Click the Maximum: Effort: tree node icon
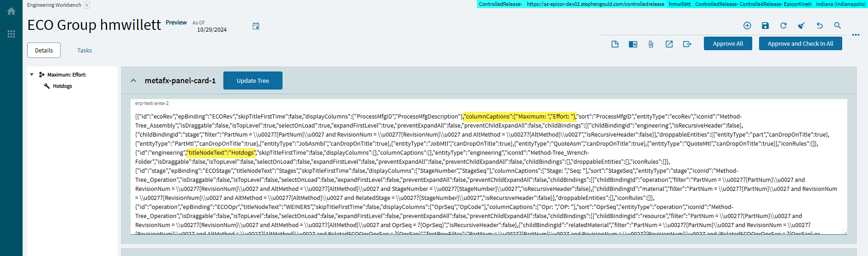Viewport: 868px width, 256px height. 42,75
